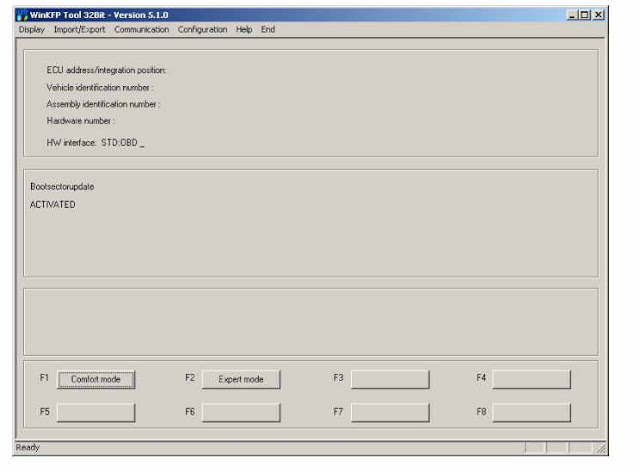Close the WinKFP Tool window

pos(598,15)
